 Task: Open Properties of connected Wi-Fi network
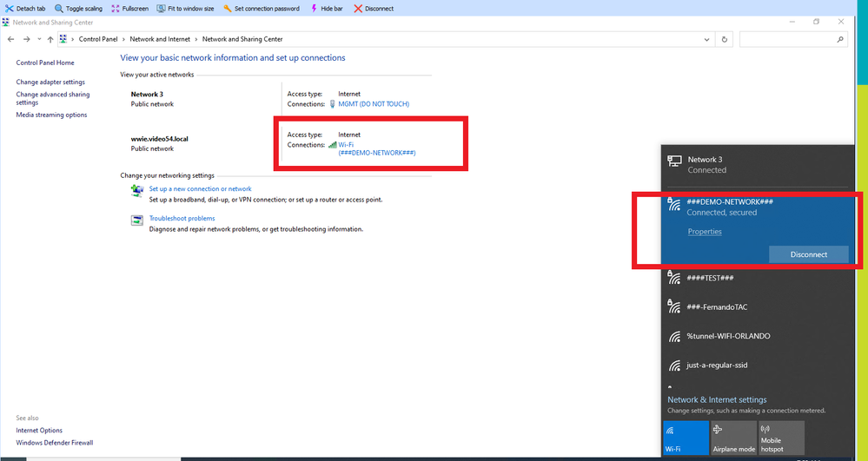click(x=705, y=232)
